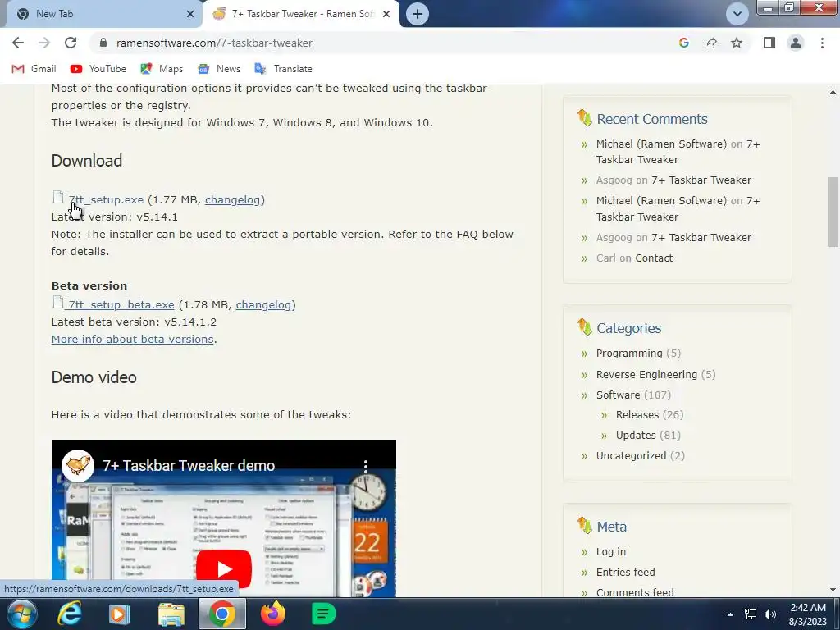This screenshot has width=840, height=630.
Task: Open first Asgoog comment's 7+ Taskbar Tweaker link
Action: [x=701, y=180]
